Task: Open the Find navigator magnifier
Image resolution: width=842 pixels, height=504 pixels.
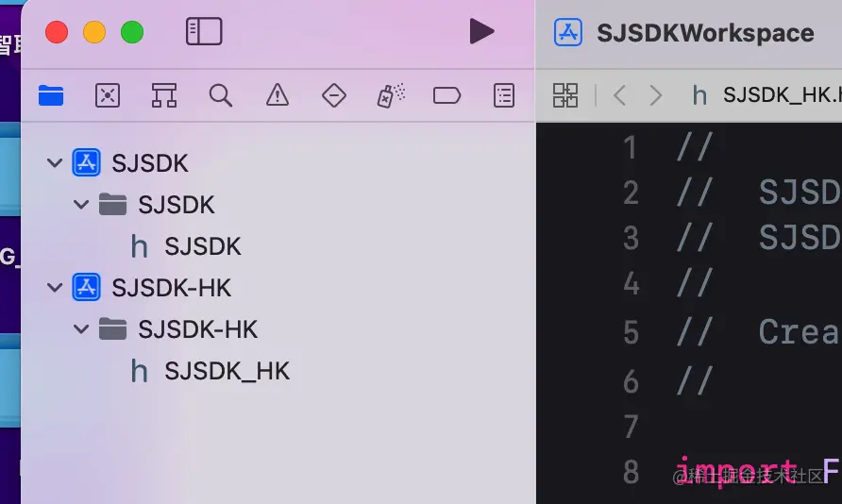Action: click(x=221, y=95)
